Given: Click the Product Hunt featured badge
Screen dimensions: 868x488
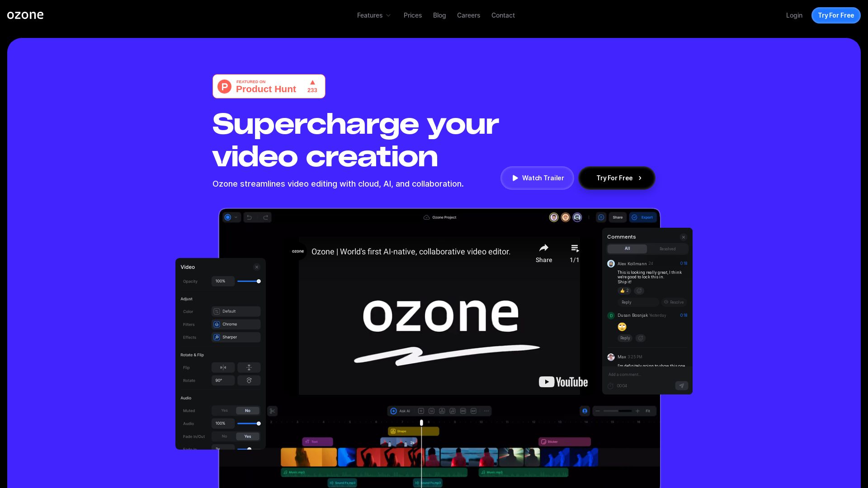Looking at the screenshot, I should pyautogui.click(x=268, y=86).
